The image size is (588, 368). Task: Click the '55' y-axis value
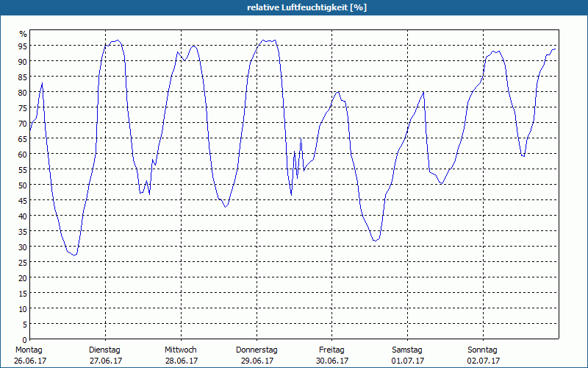coord(23,169)
